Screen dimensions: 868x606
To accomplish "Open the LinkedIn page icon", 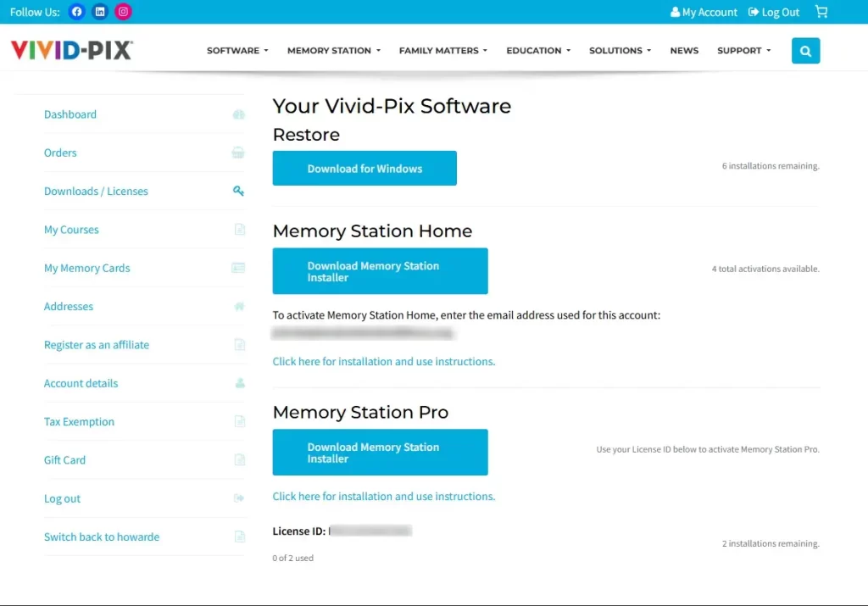I will point(100,12).
